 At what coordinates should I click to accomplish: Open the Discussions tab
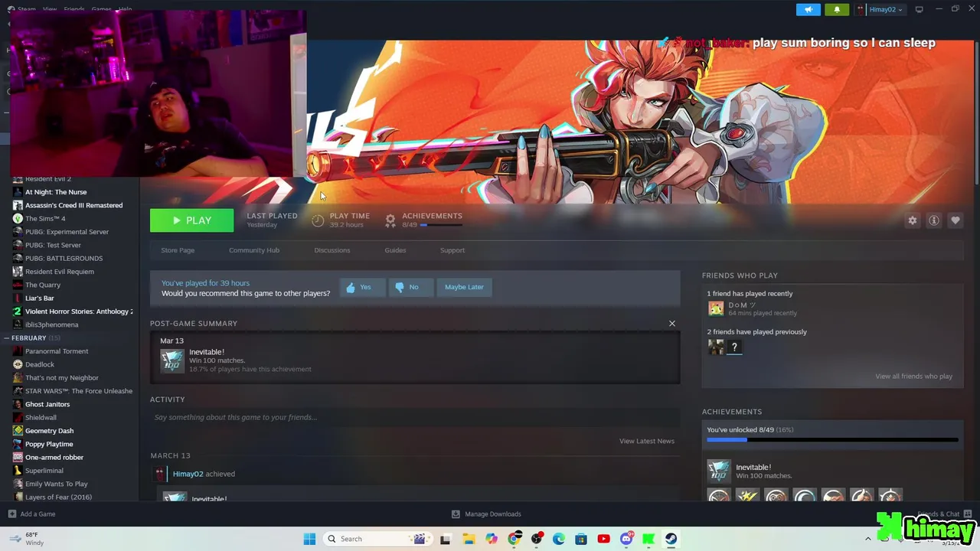(x=332, y=250)
